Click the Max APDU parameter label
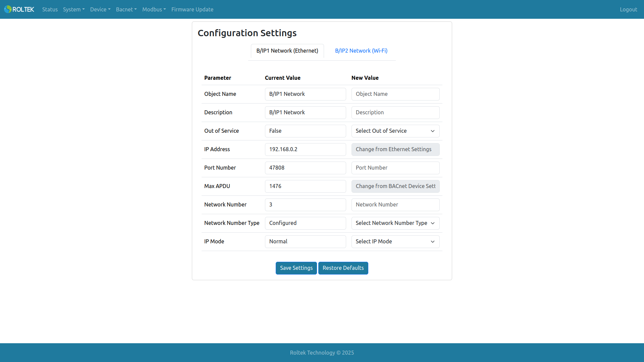The image size is (644, 362). click(x=217, y=186)
